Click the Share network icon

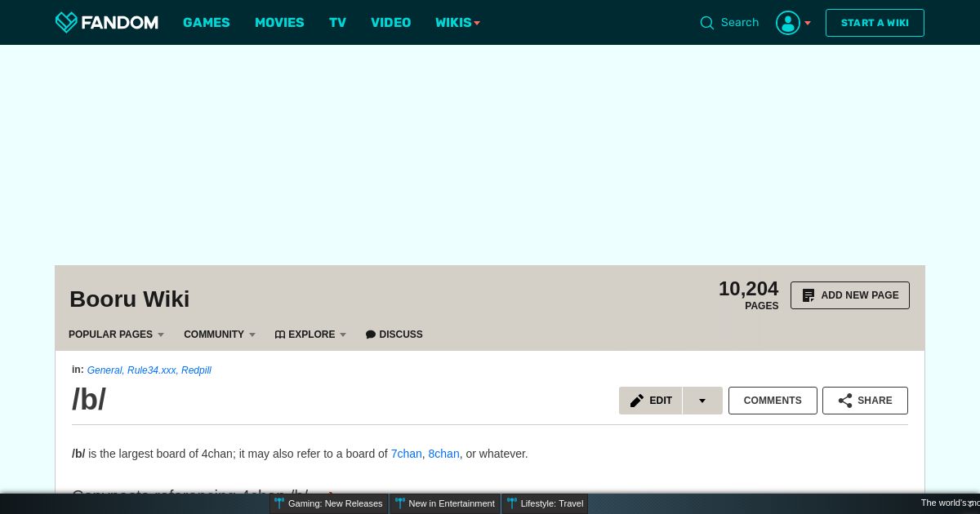point(845,401)
